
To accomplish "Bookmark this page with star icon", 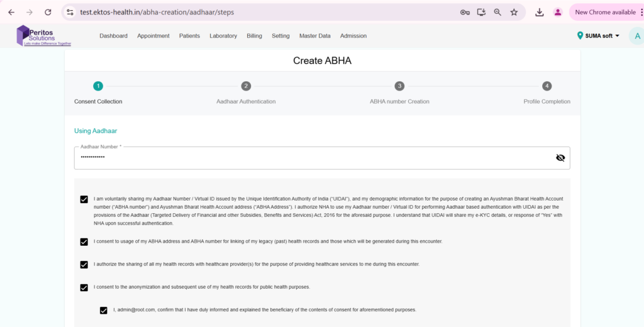I will [514, 12].
